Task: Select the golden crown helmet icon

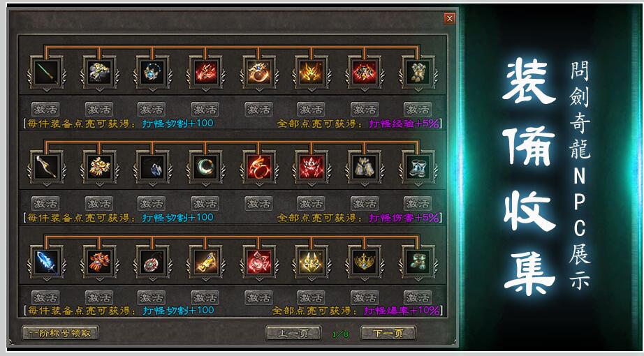Action: tap(365, 262)
